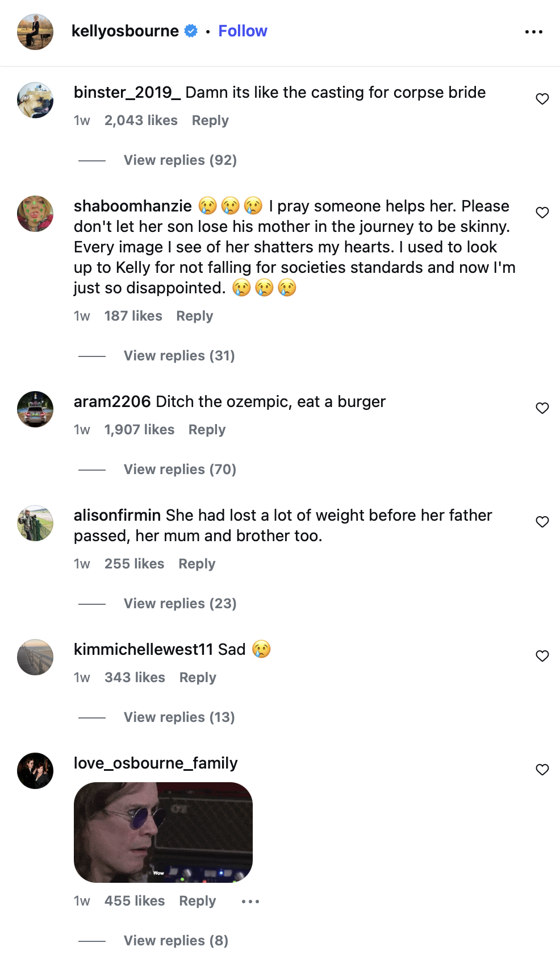The image size is (560, 955).
Task: Reply to kimmichellewest11's comment
Action: tap(198, 678)
